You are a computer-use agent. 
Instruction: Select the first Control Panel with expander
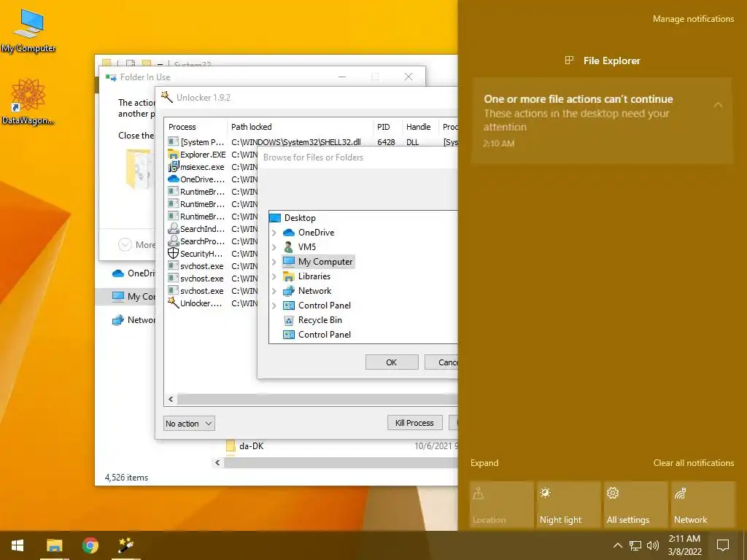[x=324, y=306]
